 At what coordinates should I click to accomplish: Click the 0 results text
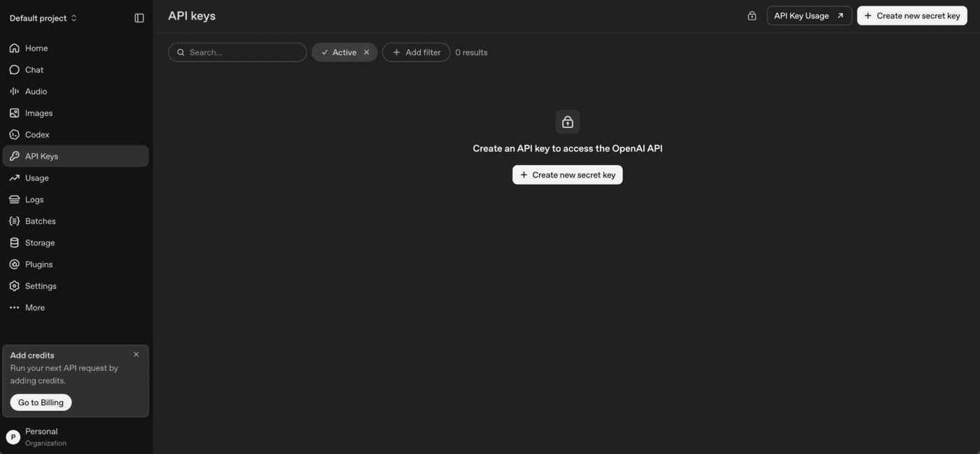pyautogui.click(x=471, y=52)
